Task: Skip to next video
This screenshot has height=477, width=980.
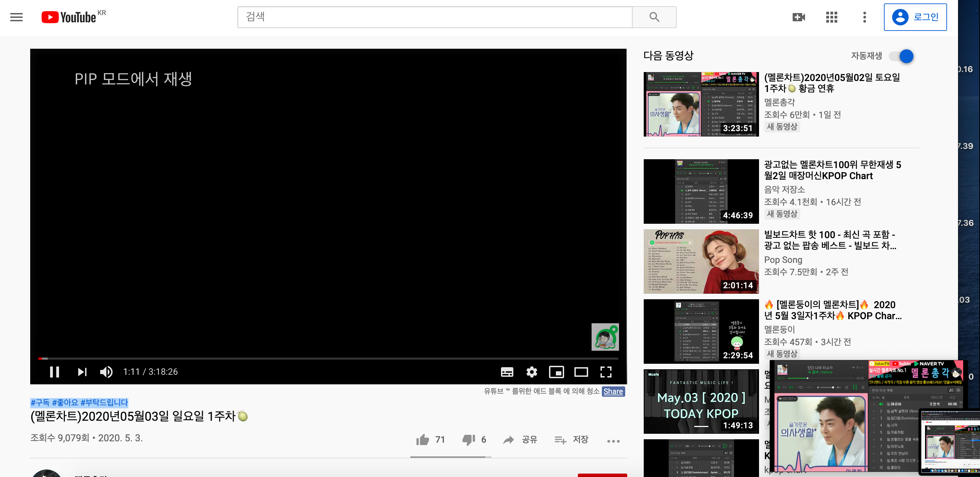Action: 82,372
